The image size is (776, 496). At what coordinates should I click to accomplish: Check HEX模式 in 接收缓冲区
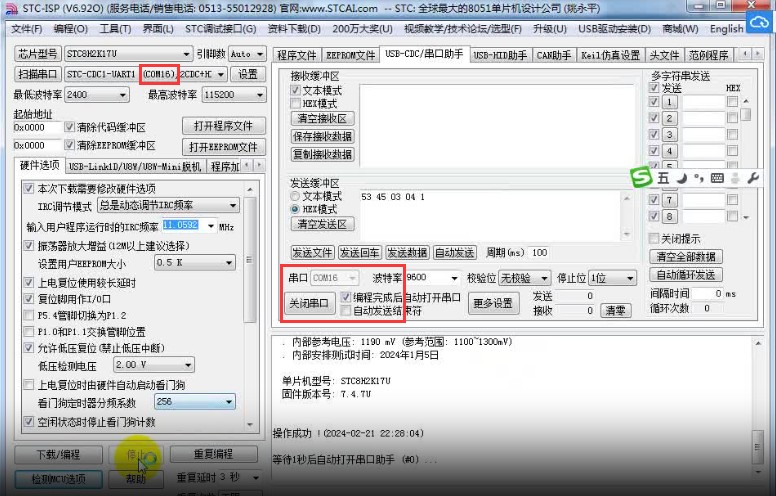[295, 103]
